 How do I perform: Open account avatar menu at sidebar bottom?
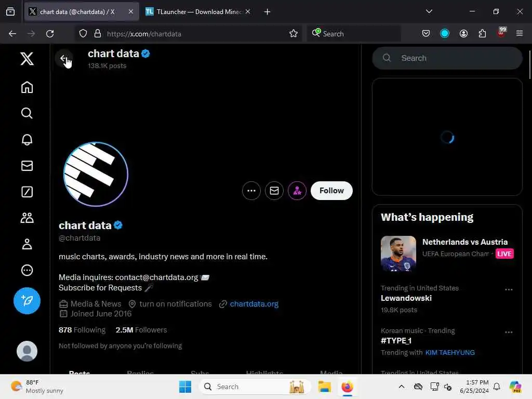tap(27, 351)
